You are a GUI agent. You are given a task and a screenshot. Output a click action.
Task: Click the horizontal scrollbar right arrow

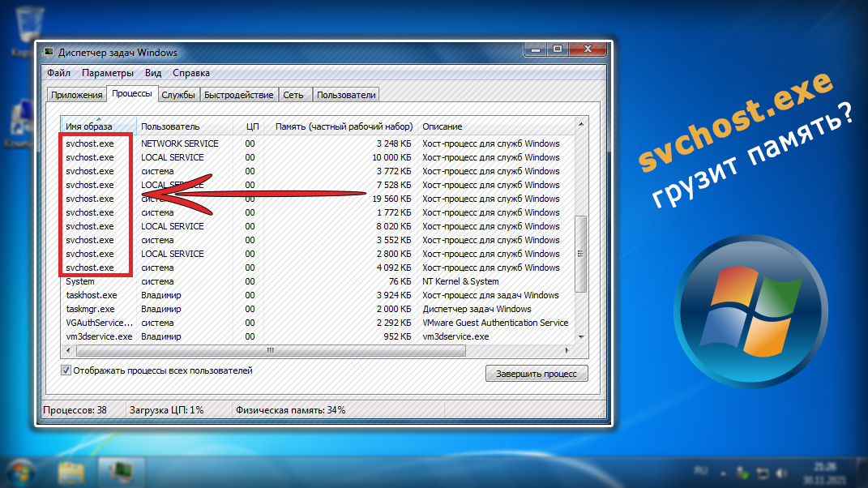(567, 351)
